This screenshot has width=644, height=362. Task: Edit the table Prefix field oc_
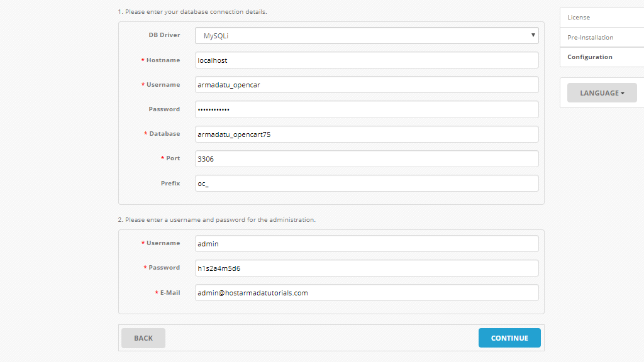(x=367, y=183)
